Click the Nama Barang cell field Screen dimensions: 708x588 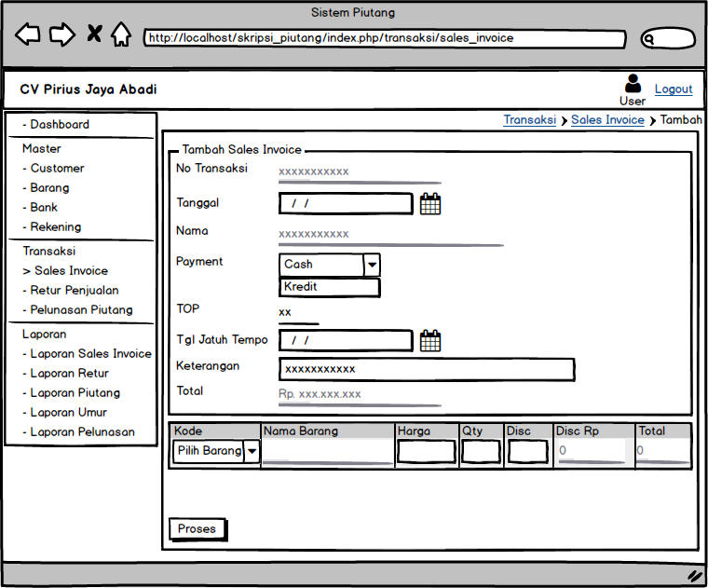[327, 451]
